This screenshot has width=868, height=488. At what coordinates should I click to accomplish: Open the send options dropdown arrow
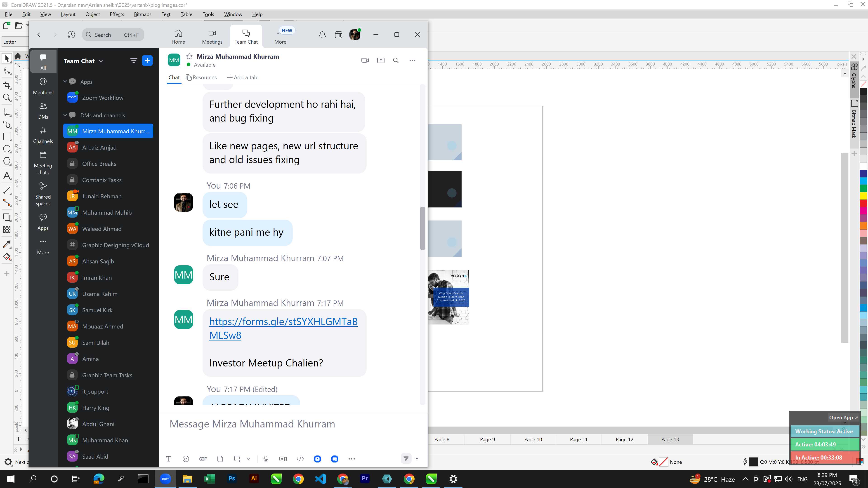coord(417,458)
